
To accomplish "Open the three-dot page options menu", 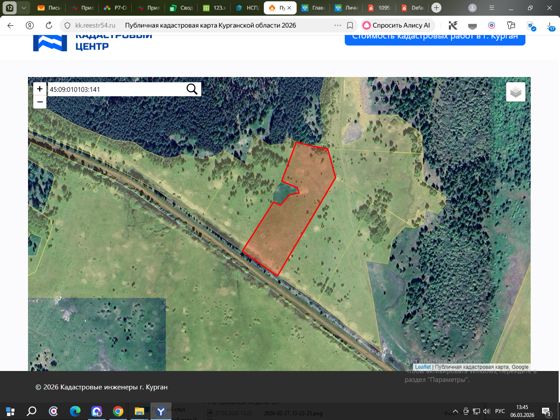I will [x=338, y=25].
